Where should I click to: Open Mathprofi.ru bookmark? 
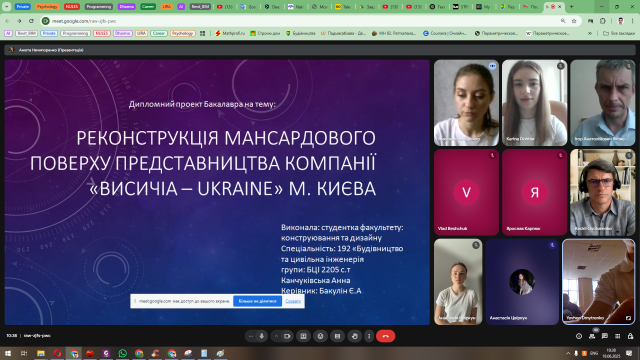tap(230, 33)
